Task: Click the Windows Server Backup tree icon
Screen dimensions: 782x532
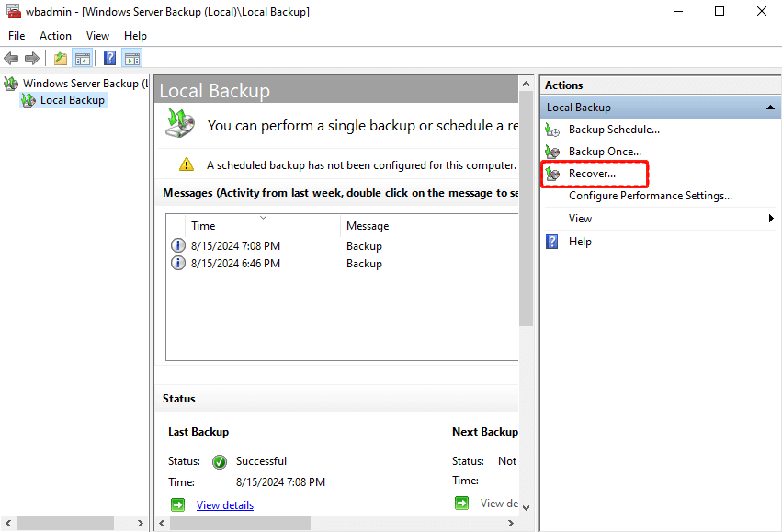Action: (11, 84)
